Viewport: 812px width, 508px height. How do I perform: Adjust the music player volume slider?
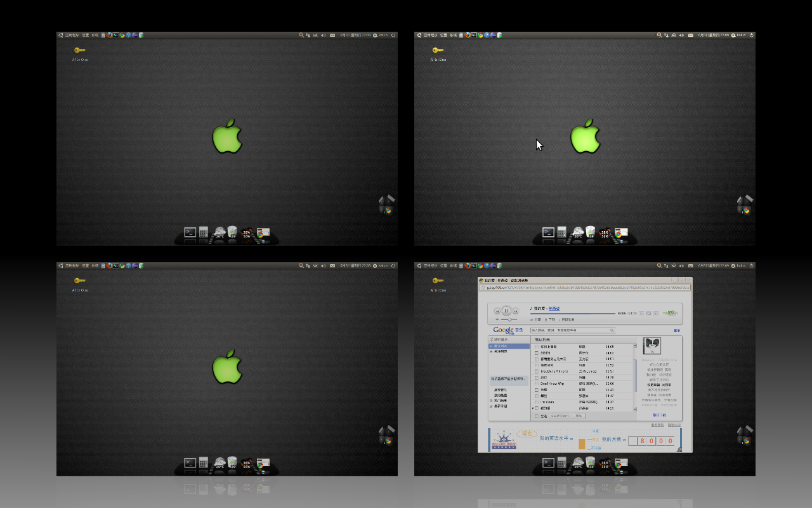pyautogui.click(x=509, y=319)
